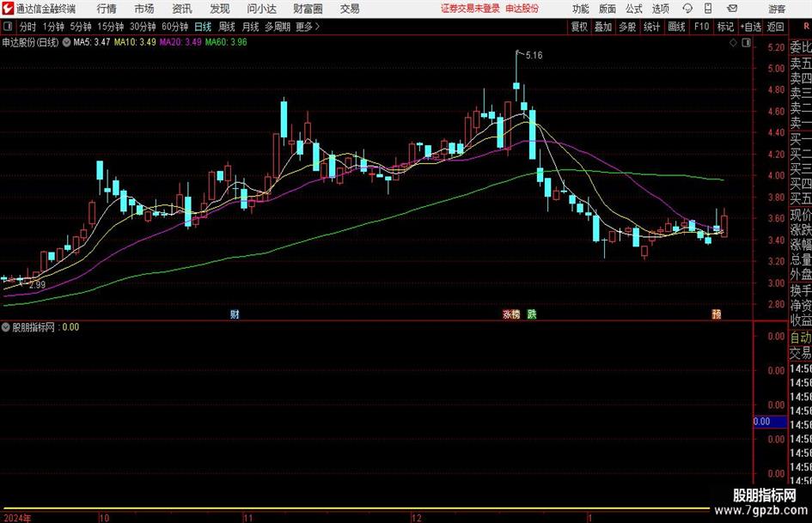
Task: Open the customer service headset icon
Action: (687, 9)
